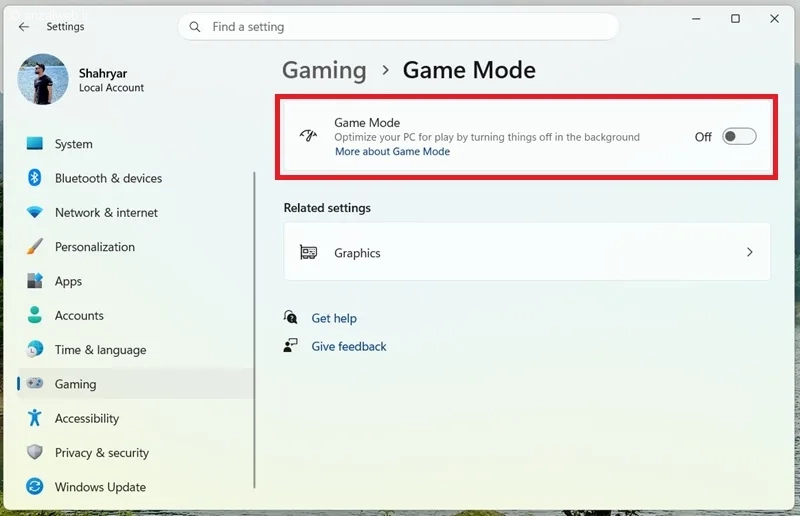The width and height of the screenshot is (800, 516).
Task: Minimize the Settings window
Action: (x=696, y=19)
